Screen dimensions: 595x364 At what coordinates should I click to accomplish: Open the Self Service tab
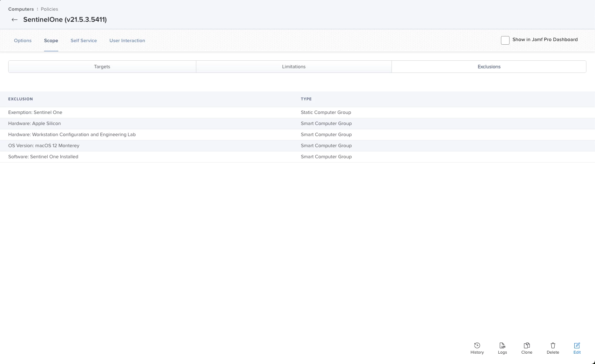tap(84, 40)
